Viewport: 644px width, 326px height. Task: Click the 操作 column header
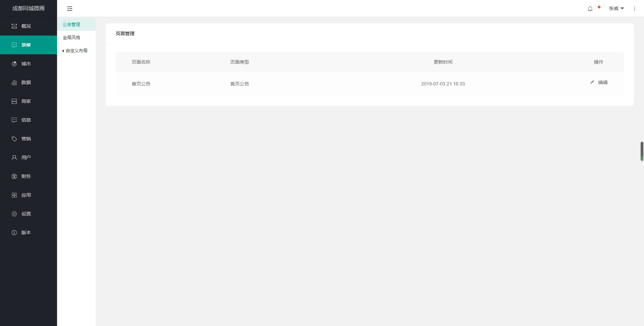[598, 62]
